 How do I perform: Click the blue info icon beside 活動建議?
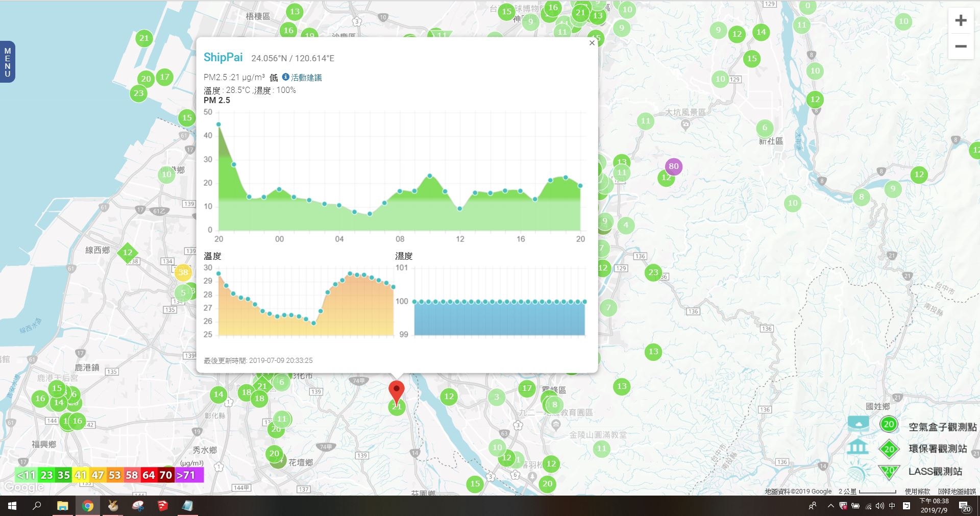click(x=286, y=77)
